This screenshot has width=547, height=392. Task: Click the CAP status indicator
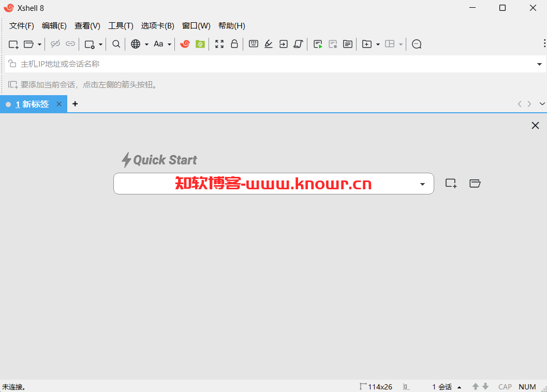(505, 387)
